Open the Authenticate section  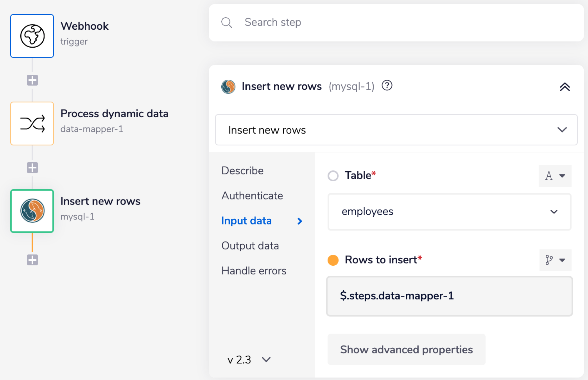[x=252, y=195]
